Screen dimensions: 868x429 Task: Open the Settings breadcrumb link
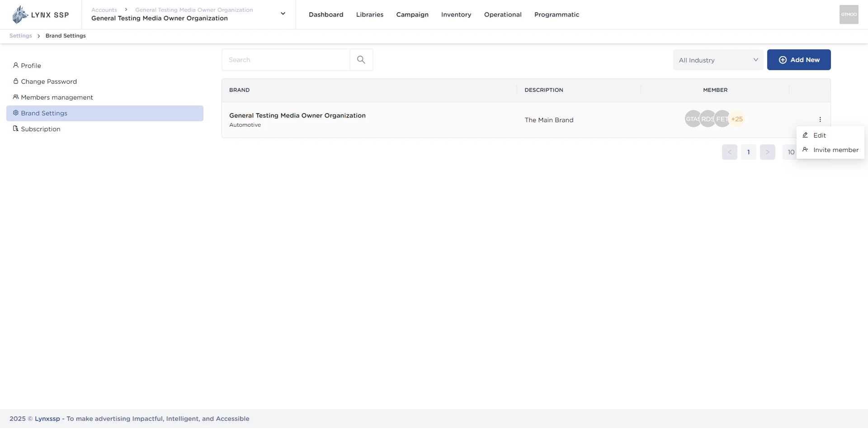pyautogui.click(x=20, y=35)
